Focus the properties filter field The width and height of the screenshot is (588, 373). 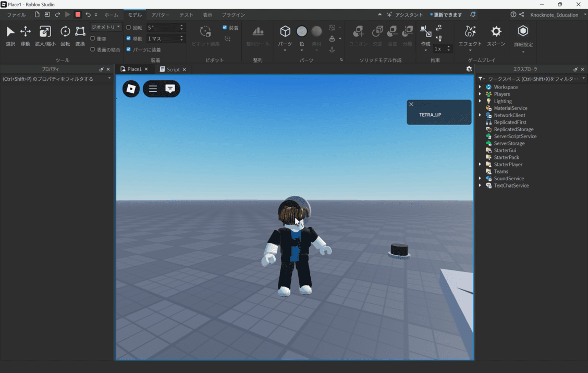[57, 79]
